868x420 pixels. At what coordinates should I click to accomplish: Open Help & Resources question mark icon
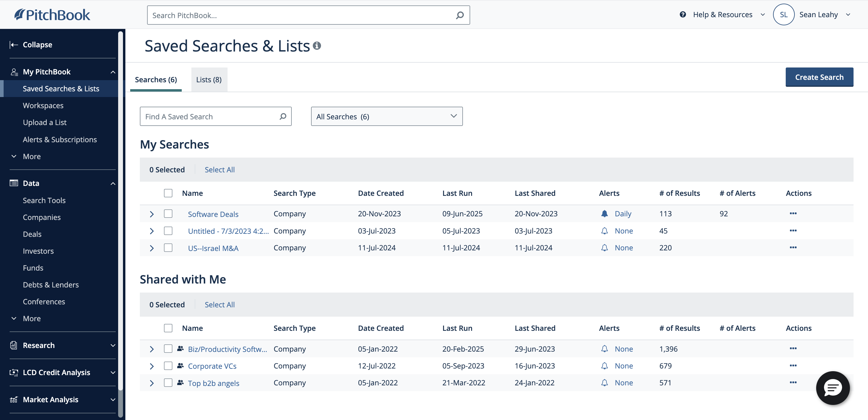click(x=683, y=14)
